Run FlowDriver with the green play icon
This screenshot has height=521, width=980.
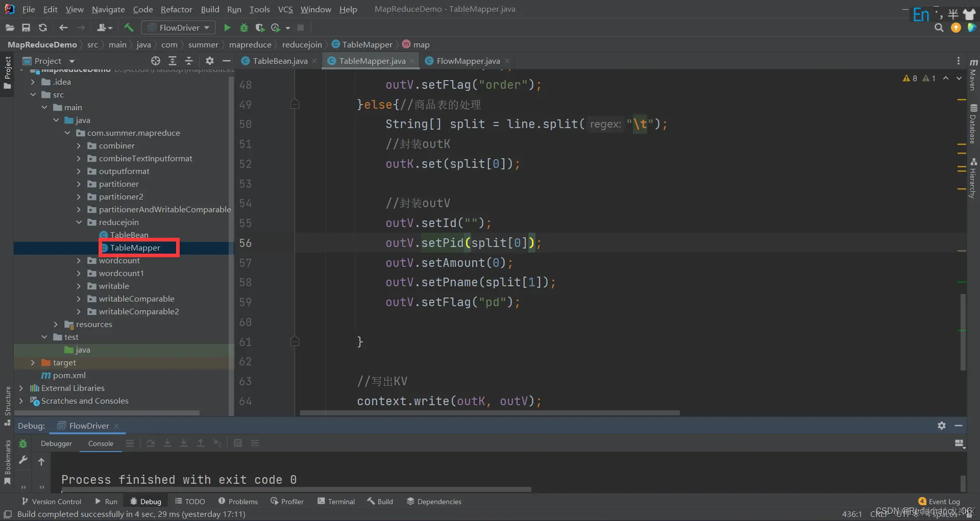coord(228,28)
